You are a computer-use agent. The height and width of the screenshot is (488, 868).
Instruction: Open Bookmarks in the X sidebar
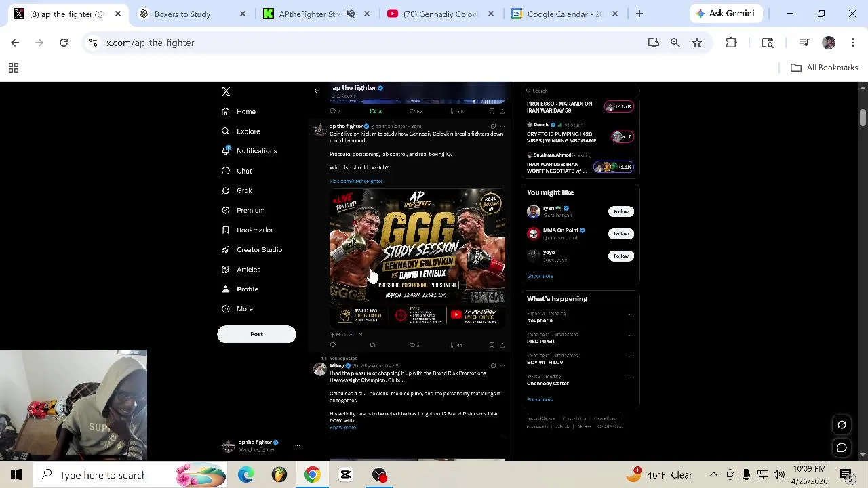point(247,230)
